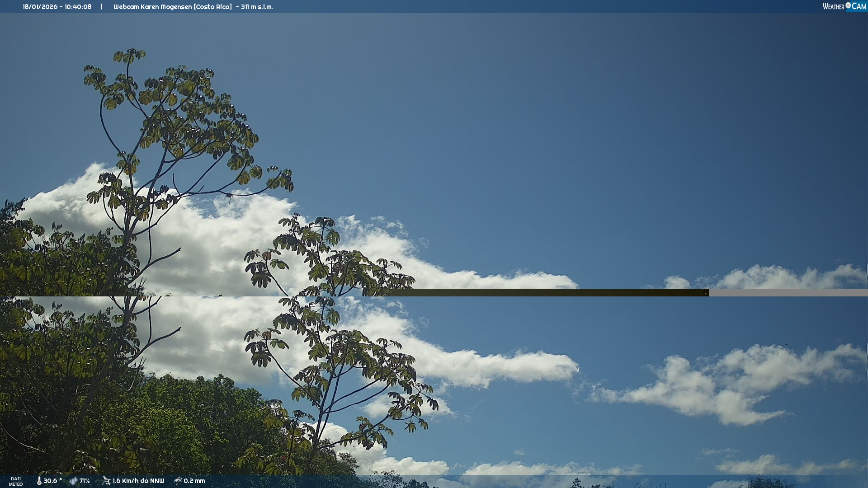Click the 10:40:08 time display
This screenshot has height=488, width=868.
click(78, 7)
